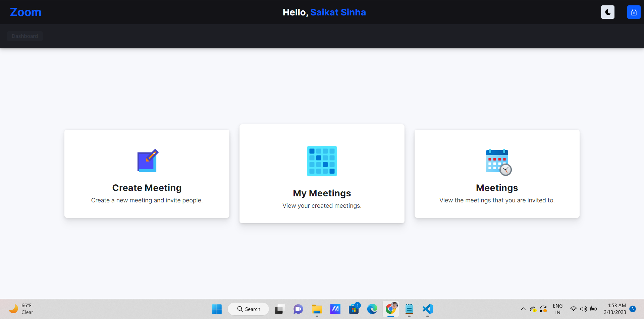This screenshot has height=319, width=644.
Task: Open the Dashboard breadcrumb
Action: pos(25,36)
